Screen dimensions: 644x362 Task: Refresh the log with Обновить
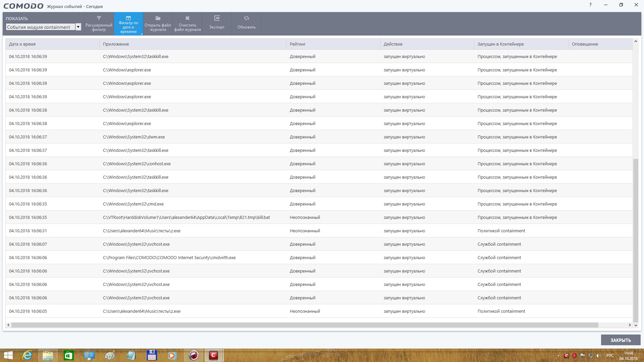pos(246,23)
